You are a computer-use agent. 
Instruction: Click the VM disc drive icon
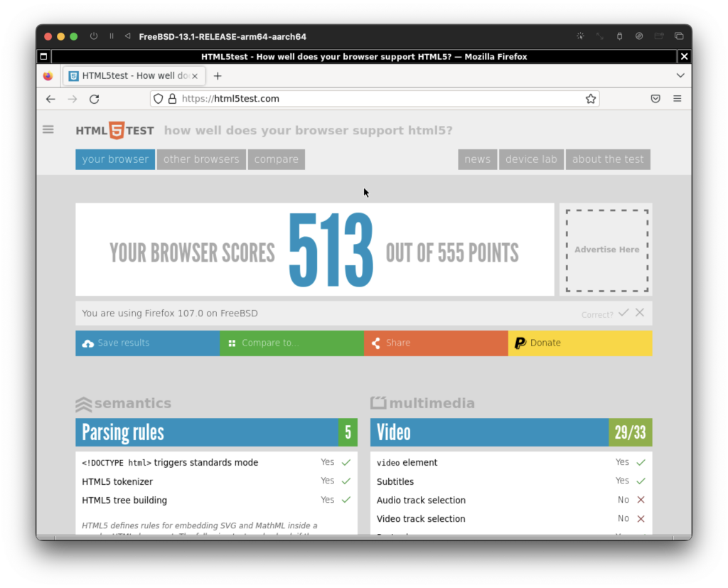(639, 36)
